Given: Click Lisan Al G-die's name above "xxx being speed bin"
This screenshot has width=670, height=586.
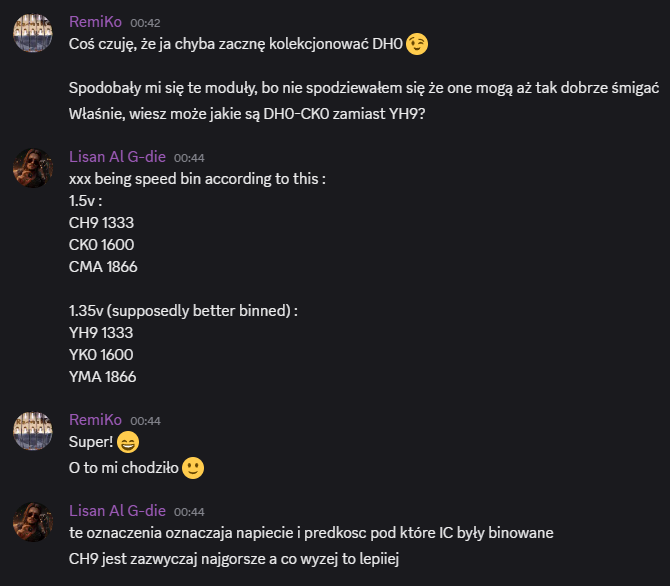Looking at the screenshot, I should click(x=117, y=156).
